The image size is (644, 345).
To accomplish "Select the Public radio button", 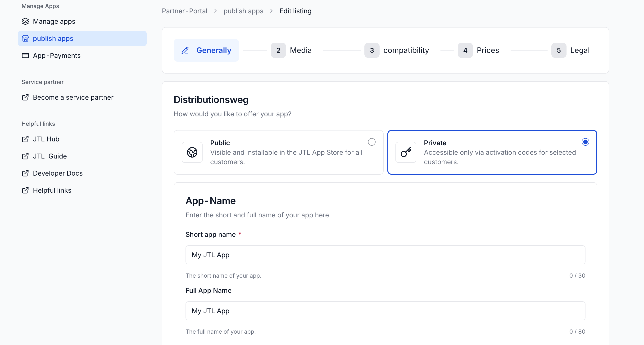I will [x=372, y=142].
